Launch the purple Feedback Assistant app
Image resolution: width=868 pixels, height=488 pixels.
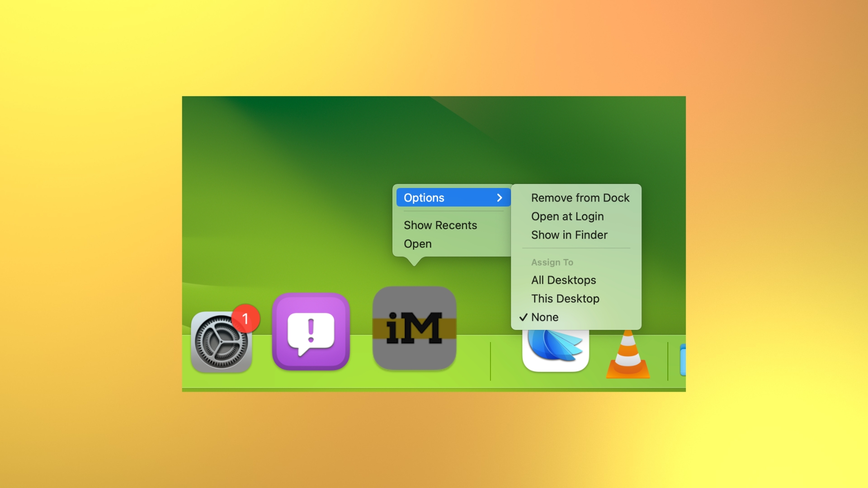pos(311,331)
